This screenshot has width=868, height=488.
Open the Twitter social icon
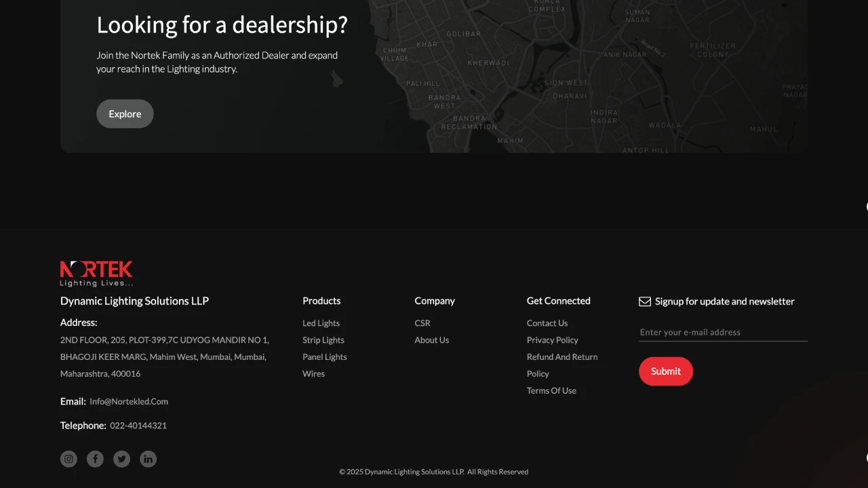coord(121,459)
